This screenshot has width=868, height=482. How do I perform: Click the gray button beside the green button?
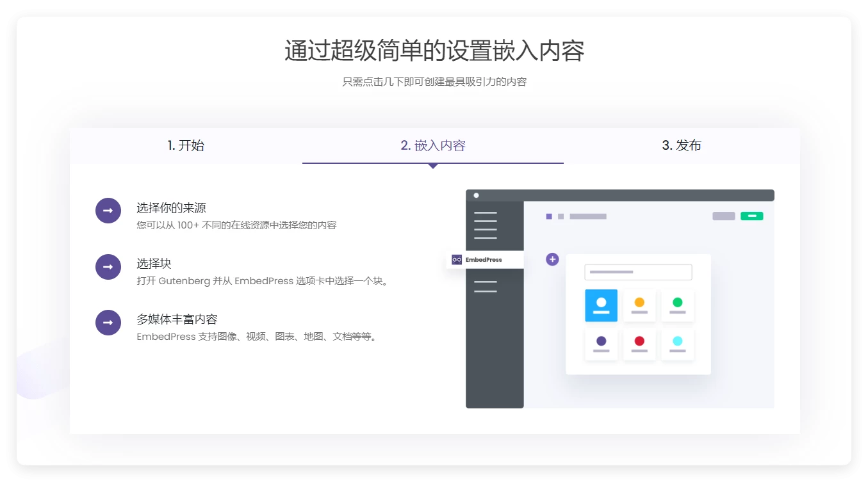[x=723, y=216]
